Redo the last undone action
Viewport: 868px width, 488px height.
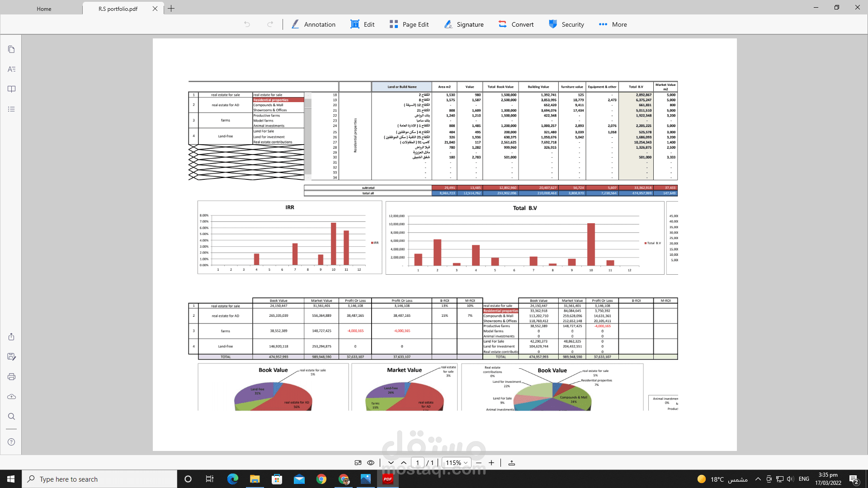[270, 24]
